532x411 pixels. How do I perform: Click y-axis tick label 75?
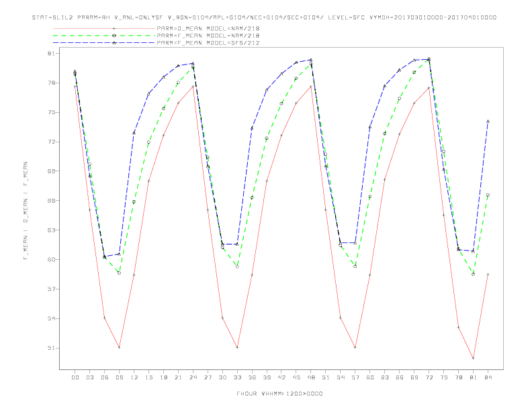coord(52,112)
